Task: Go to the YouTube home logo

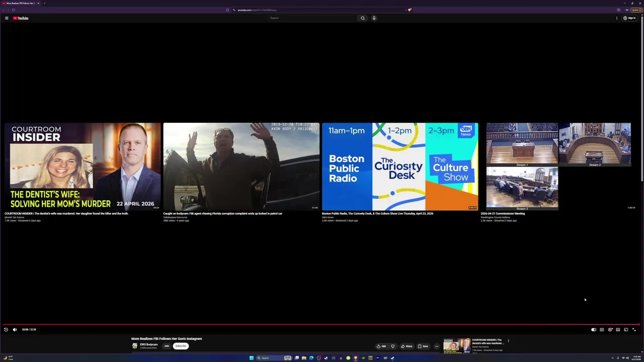Action: pos(21,18)
